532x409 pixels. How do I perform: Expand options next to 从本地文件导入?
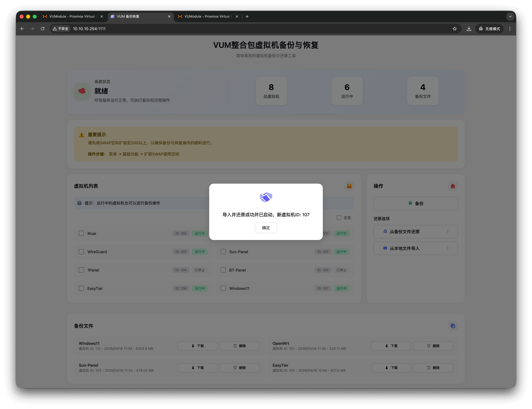pyautogui.click(x=447, y=248)
